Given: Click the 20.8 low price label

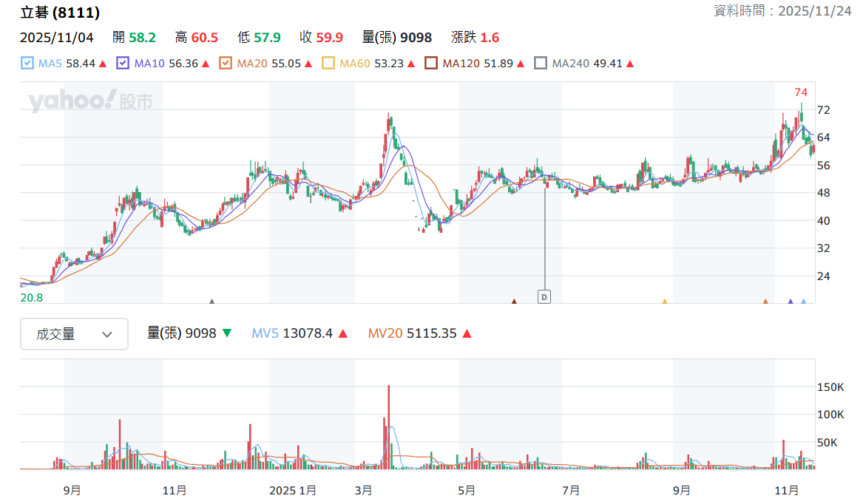Looking at the screenshot, I should tap(32, 298).
